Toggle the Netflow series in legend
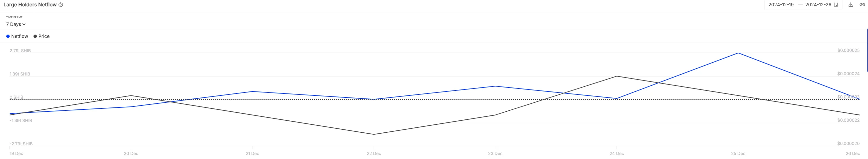 [x=20, y=37]
